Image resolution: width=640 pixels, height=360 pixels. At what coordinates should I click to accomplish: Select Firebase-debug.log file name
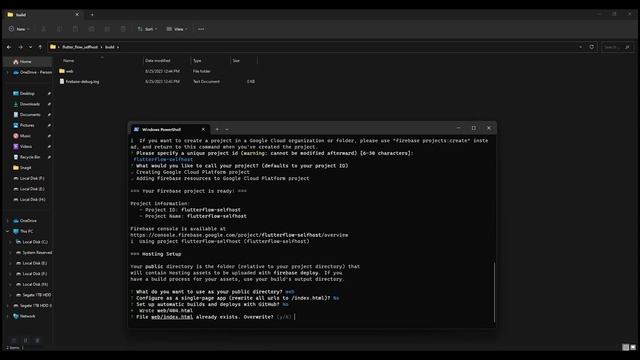coord(82,82)
